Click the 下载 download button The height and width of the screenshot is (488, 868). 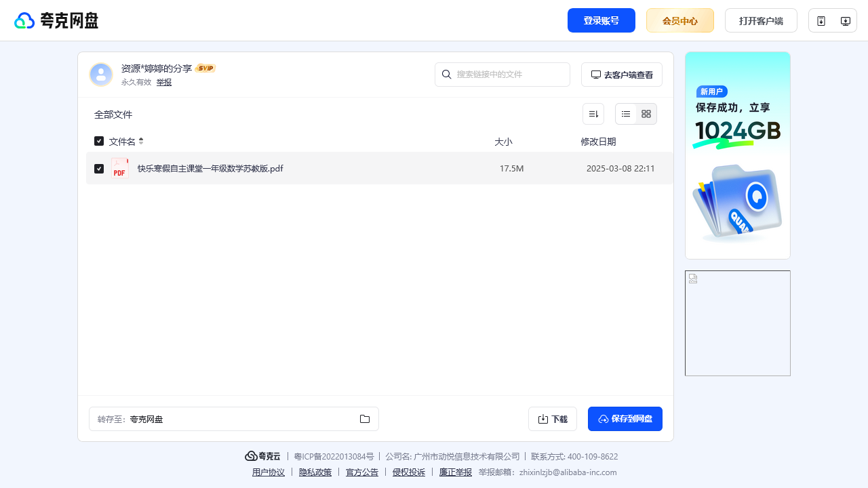(553, 419)
